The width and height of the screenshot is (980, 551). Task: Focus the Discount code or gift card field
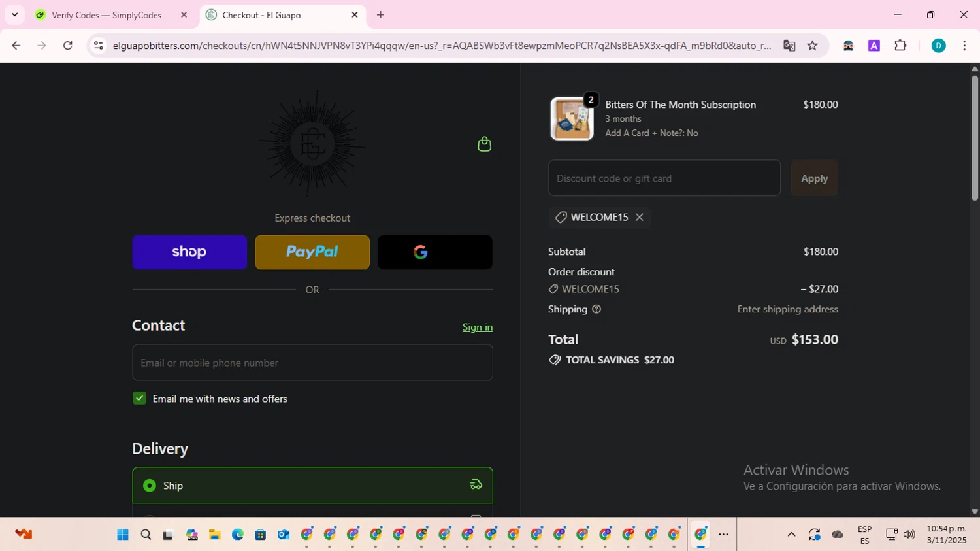point(664,178)
